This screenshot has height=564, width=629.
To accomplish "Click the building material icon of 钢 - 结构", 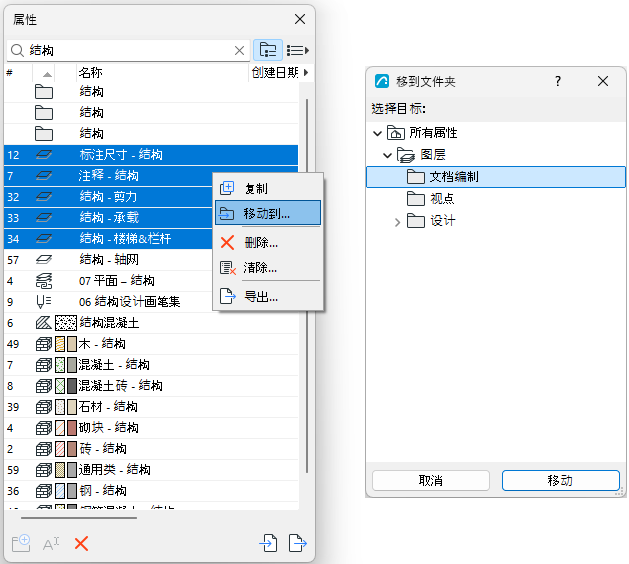I will point(44,491).
